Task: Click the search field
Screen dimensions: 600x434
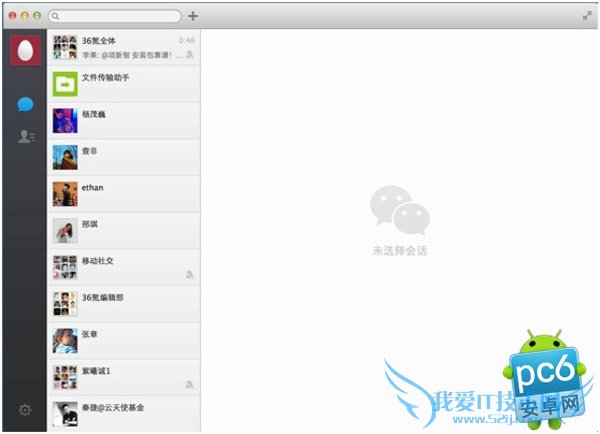Action: pos(114,16)
